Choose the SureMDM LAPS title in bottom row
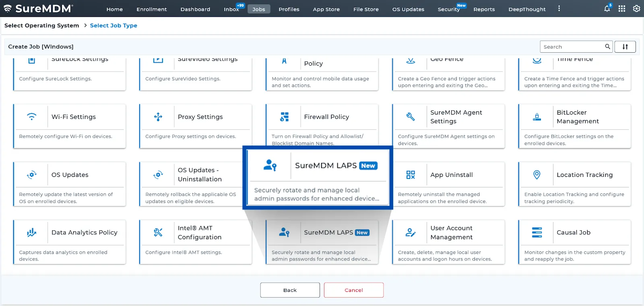 coord(328,232)
